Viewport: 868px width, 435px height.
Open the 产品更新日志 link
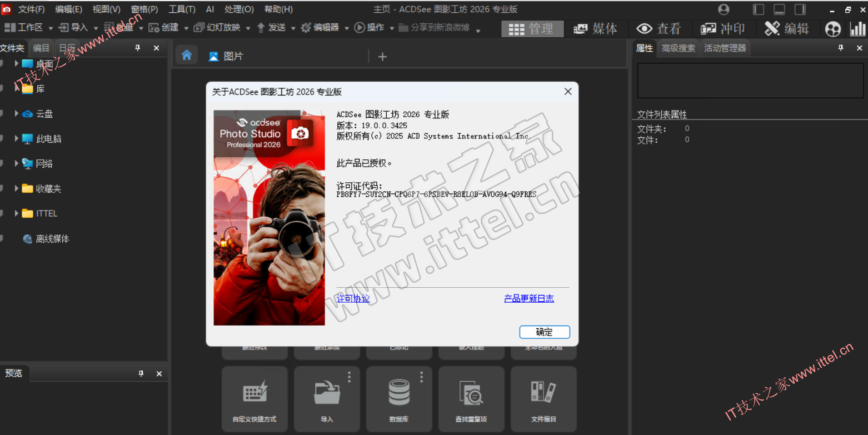click(528, 298)
